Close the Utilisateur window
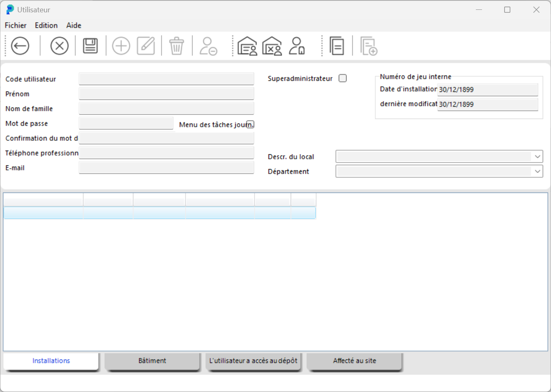Viewport: 551px width, 392px height. point(536,9)
